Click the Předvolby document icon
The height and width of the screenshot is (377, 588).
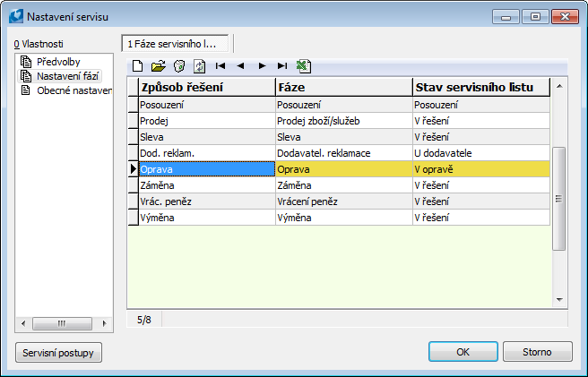click(x=26, y=62)
